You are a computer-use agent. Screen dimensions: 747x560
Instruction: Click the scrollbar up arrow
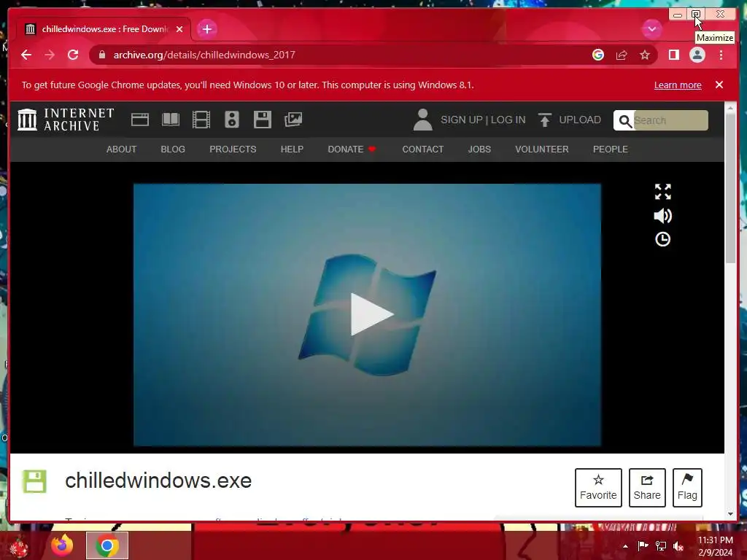pos(731,109)
